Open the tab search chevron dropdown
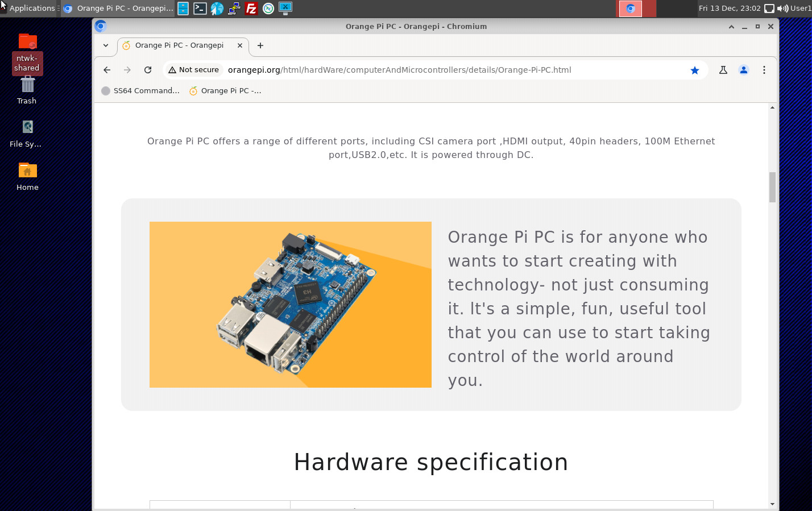This screenshot has height=511, width=812. [x=105, y=45]
